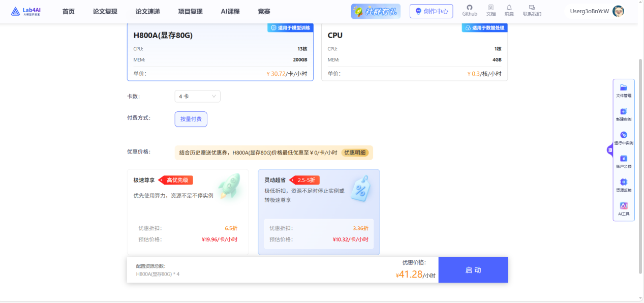Open 账户余额 icon in sidebar
Viewport: 644px width, 303px height.
[x=624, y=159]
